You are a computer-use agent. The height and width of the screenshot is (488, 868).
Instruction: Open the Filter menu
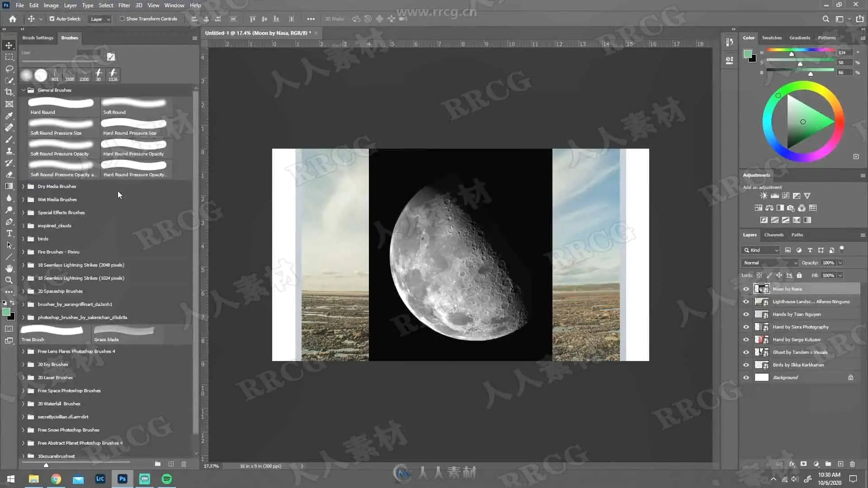point(124,5)
